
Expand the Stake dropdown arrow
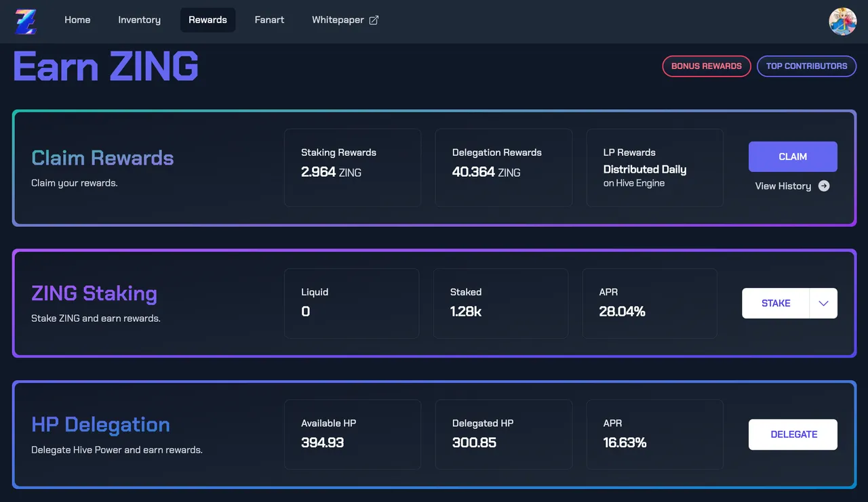click(x=823, y=304)
